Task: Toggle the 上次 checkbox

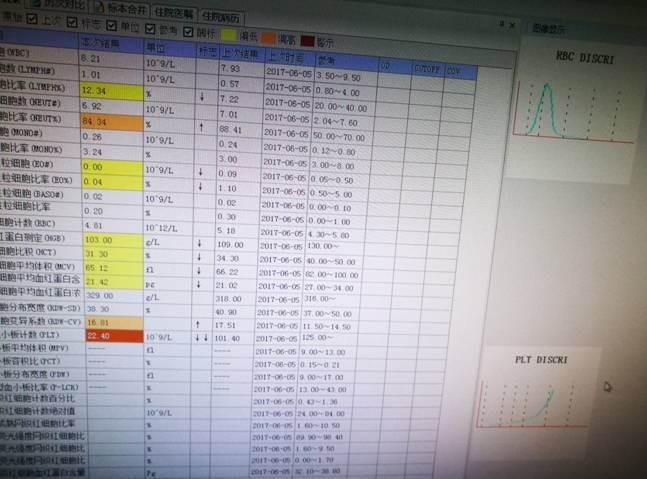Action: (32, 19)
